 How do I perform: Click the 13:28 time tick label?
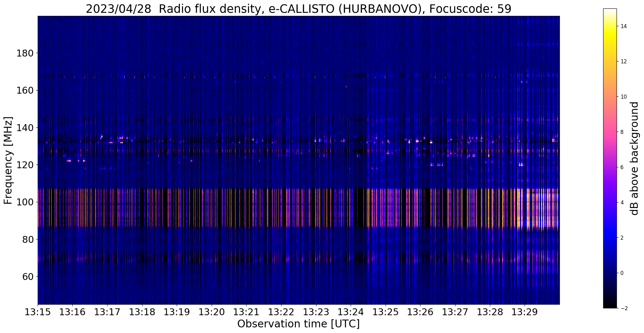coord(490,312)
